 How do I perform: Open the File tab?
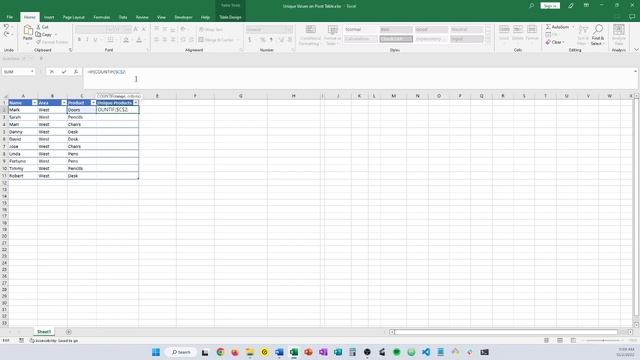tap(9, 17)
